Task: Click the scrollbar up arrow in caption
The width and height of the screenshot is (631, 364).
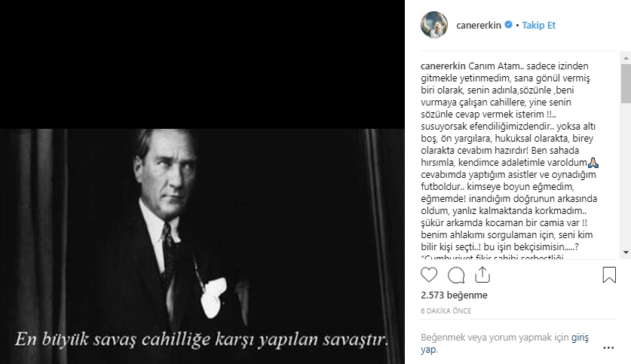Action: [626, 58]
